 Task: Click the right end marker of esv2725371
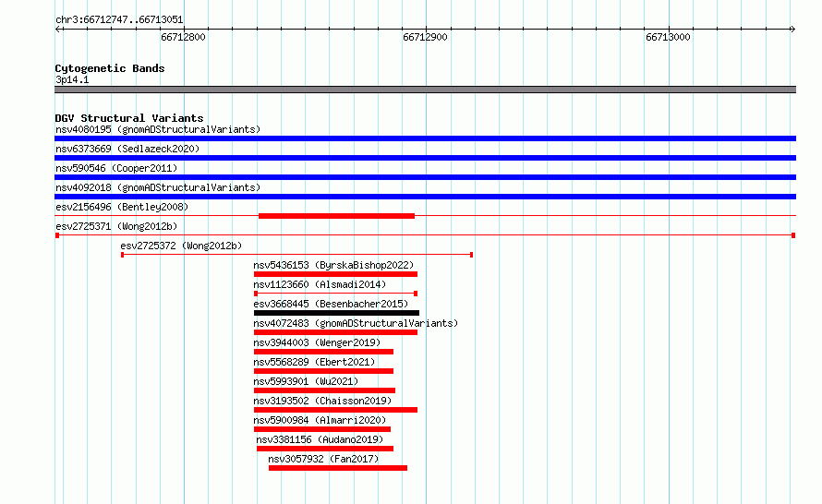pyautogui.click(x=793, y=235)
